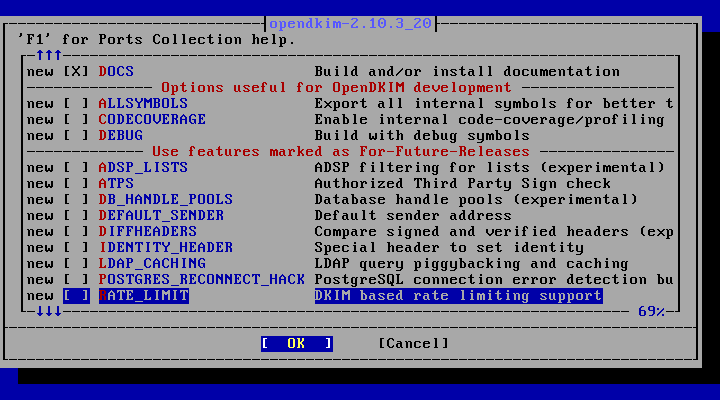Select the DB_HANDLE_POOLS option label
The height and width of the screenshot is (400, 720).
point(166,200)
